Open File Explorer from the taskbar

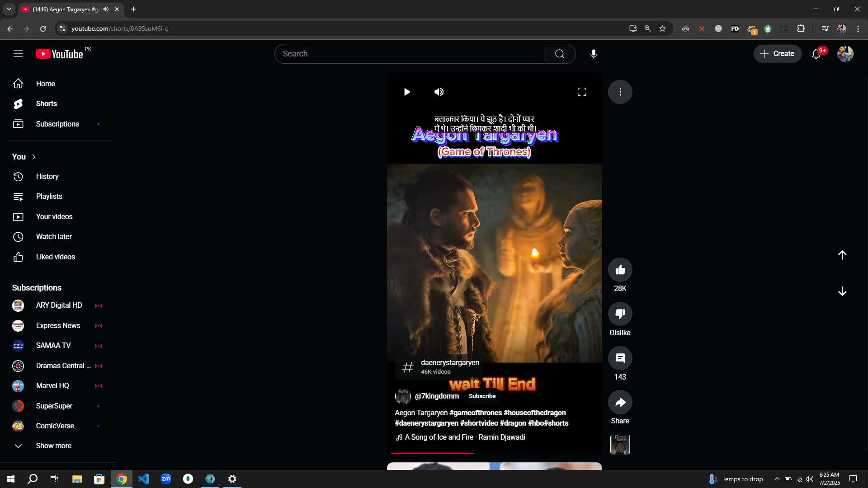point(77,479)
